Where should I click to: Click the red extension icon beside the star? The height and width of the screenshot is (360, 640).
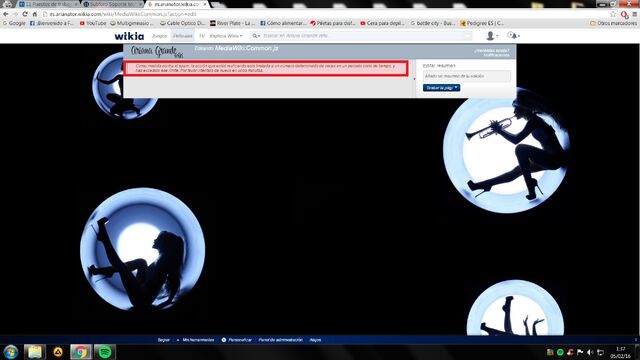pyautogui.click(x=624, y=14)
